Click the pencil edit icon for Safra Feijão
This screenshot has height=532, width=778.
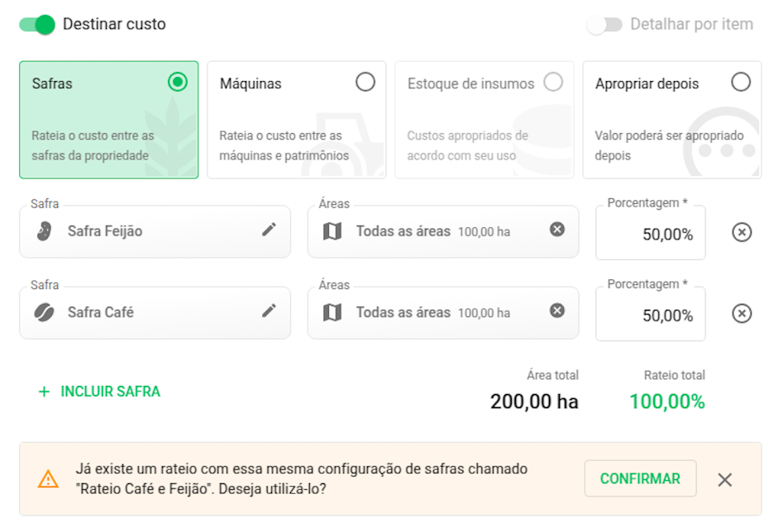coord(269,230)
